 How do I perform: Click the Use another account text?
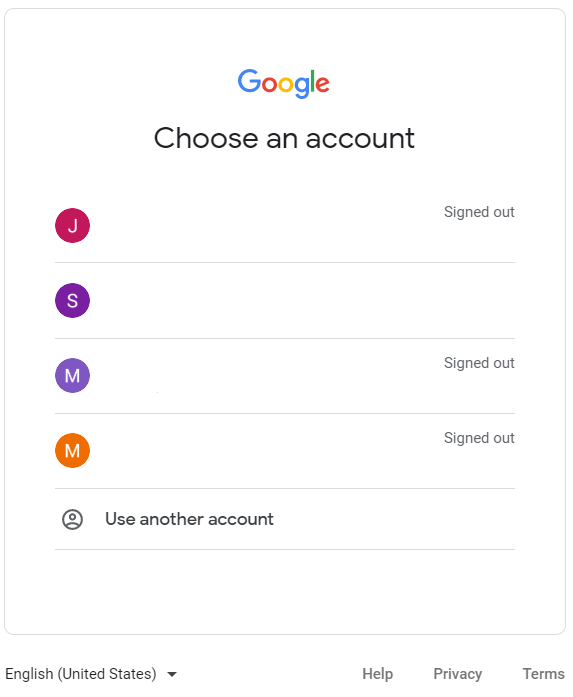189,519
